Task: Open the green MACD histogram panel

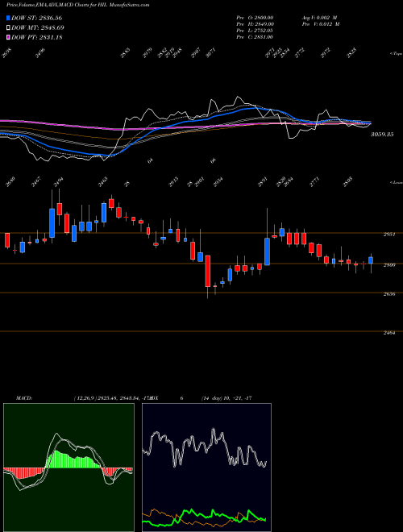Action: tap(69, 468)
